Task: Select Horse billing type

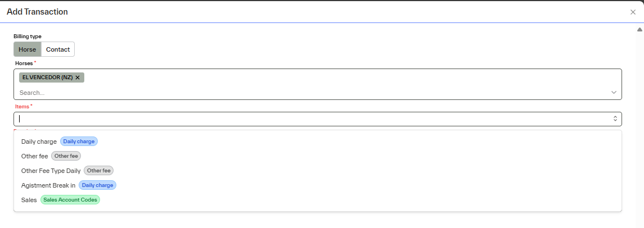Action: (28, 49)
